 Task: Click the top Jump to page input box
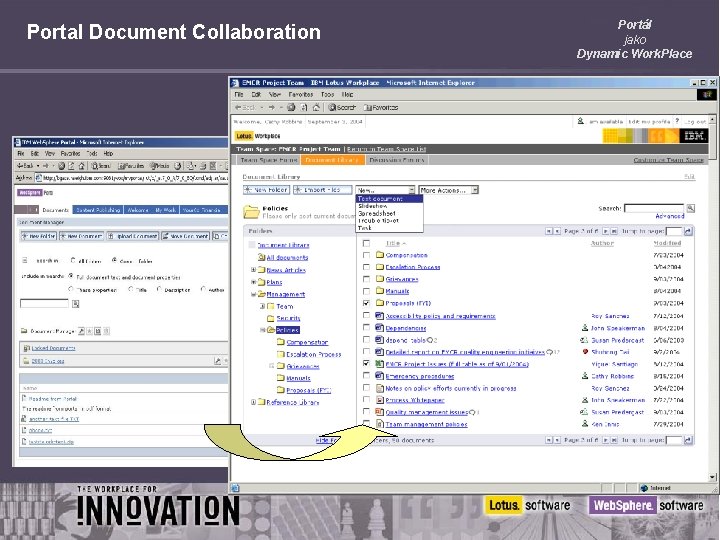(674, 231)
